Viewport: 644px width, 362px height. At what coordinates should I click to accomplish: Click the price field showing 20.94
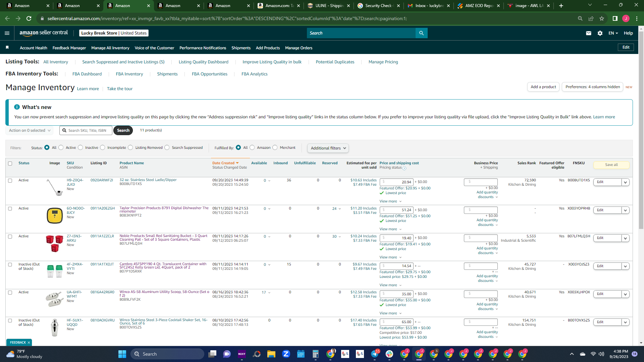point(396,182)
